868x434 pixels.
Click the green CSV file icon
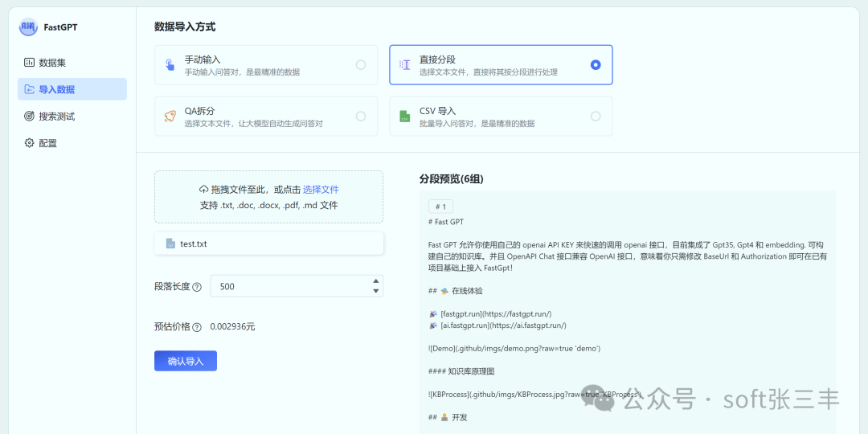point(404,117)
